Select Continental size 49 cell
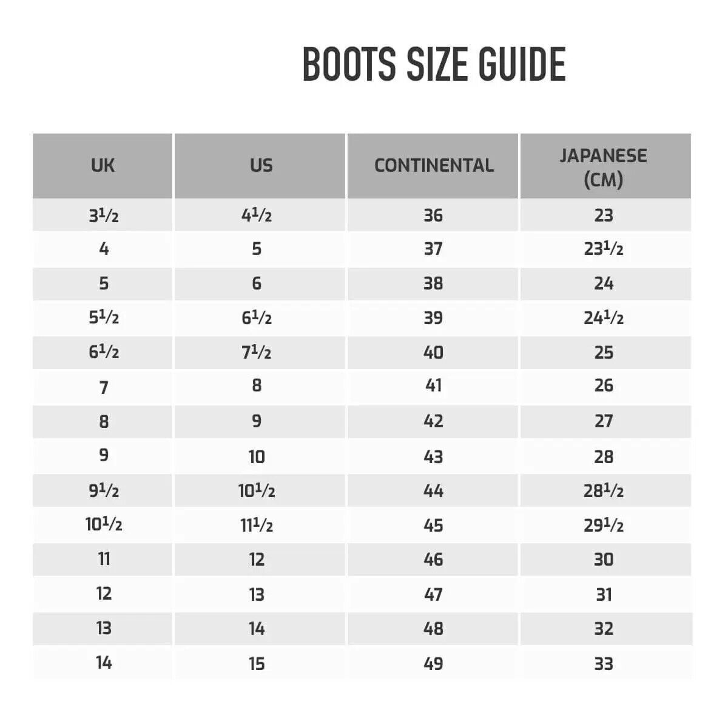728x718 pixels. point(433,663)
